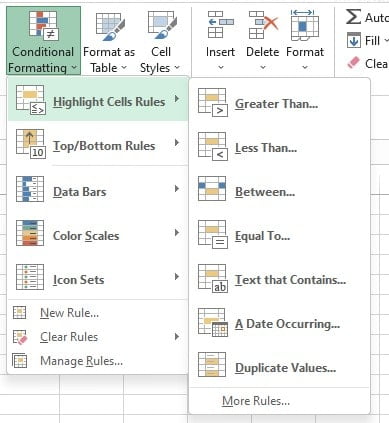Click the Clear eraser icon
Screen dimensions: 389x423
point(354,63)
